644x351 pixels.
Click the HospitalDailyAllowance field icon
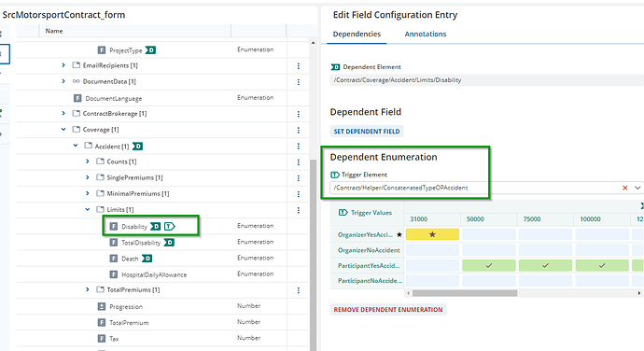coord(114,274)
